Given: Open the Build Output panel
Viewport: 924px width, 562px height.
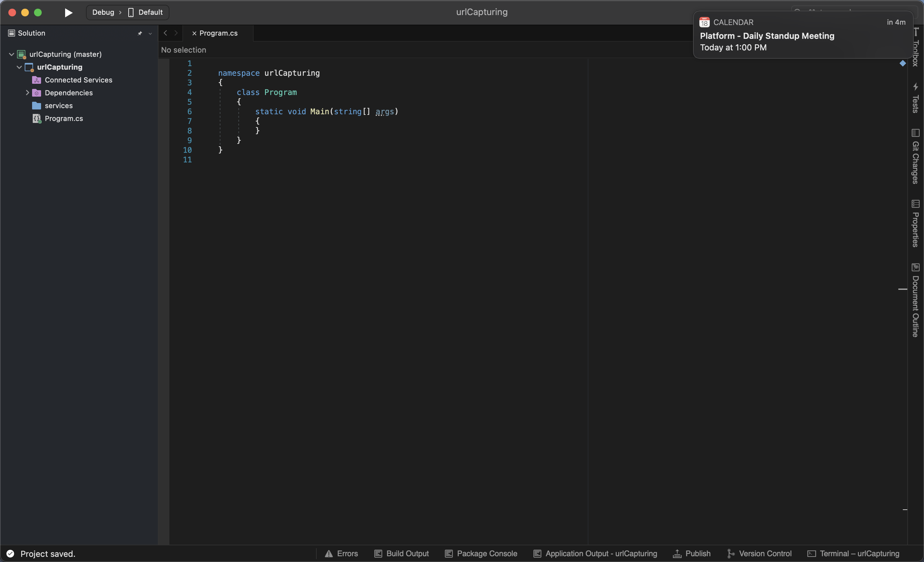Looking at the screenshot, I should tap(401, 553).
